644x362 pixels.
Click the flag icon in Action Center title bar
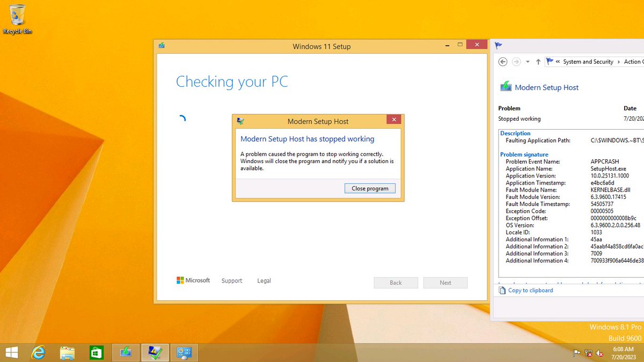(499, 46)
